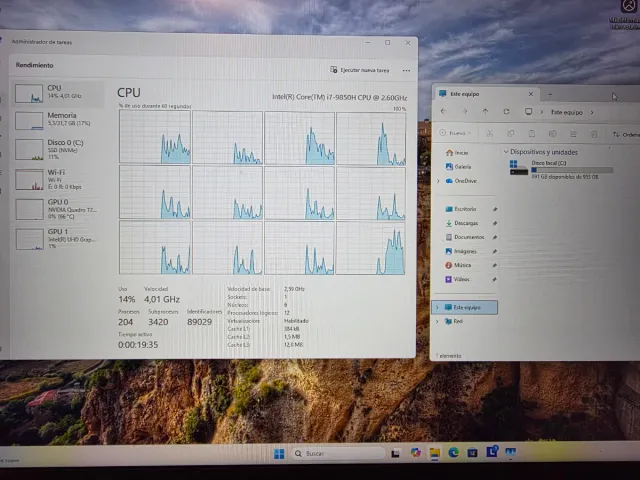
Task: Open the three-dot more options menu in Task Manager
Action: pos(406,70)
